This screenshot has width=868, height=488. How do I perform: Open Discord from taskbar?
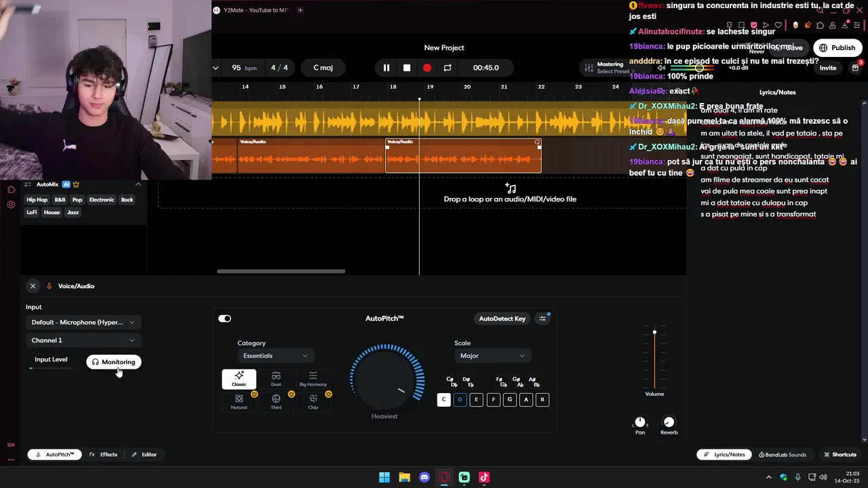pos(425,477)
